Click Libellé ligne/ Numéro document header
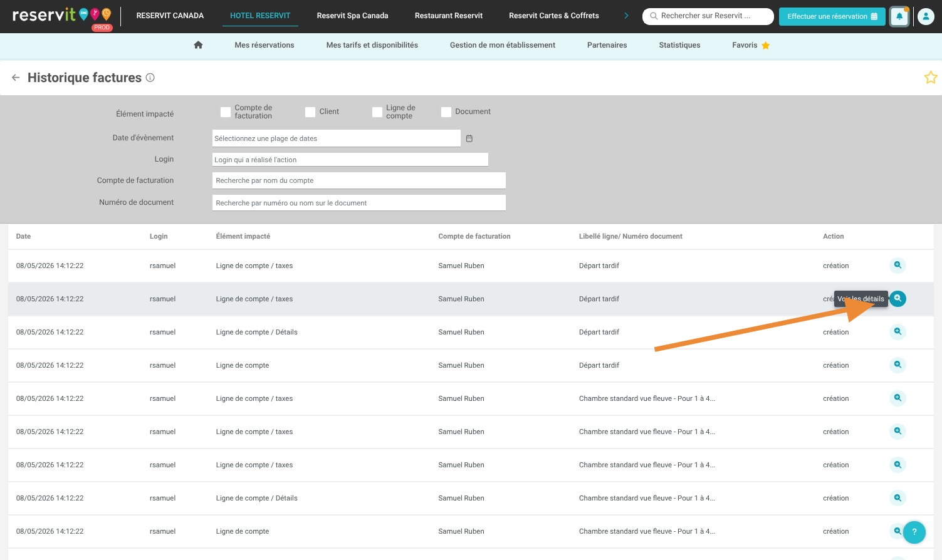The height and width of the screenshot is (560, 942). 631,236
